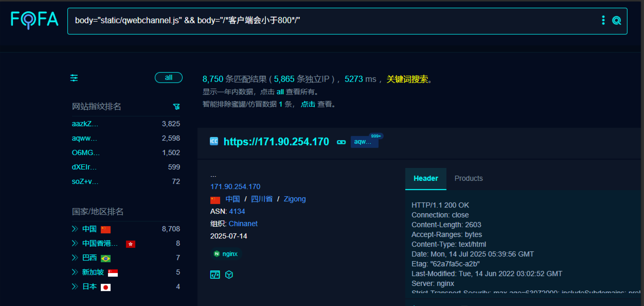Select fingerprint O6MG... in ranking

86,152
